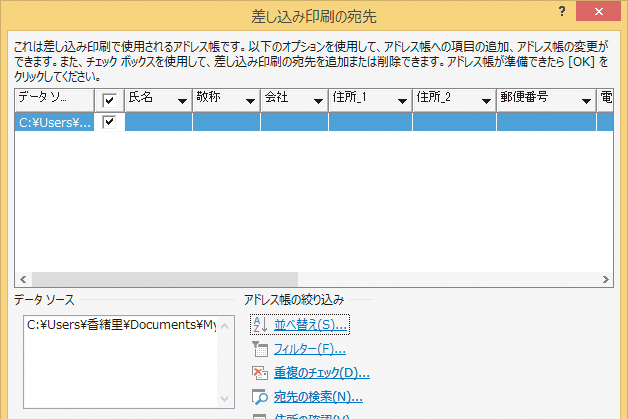Uncheck the checkbox in the selected row

click(109, 122)
